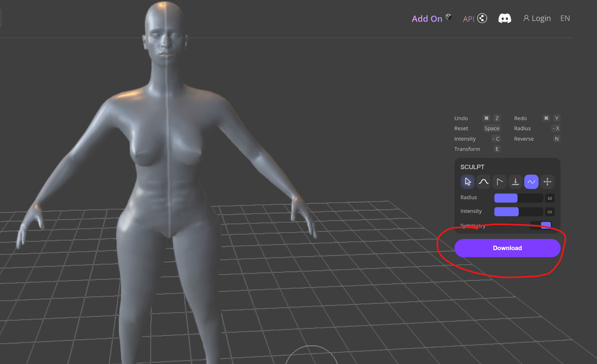
Task: Click the Intensity slider track
Action: coord(518,212)
